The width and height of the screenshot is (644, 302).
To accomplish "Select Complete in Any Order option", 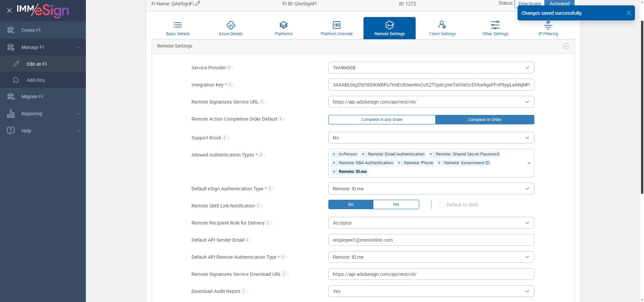I will (x=382, y=120).
